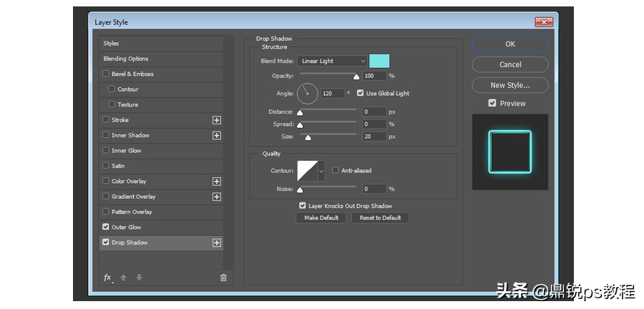Add another Color Overlay with plus icon
This screenshot has width=644, height=309.
click(216, 182)
